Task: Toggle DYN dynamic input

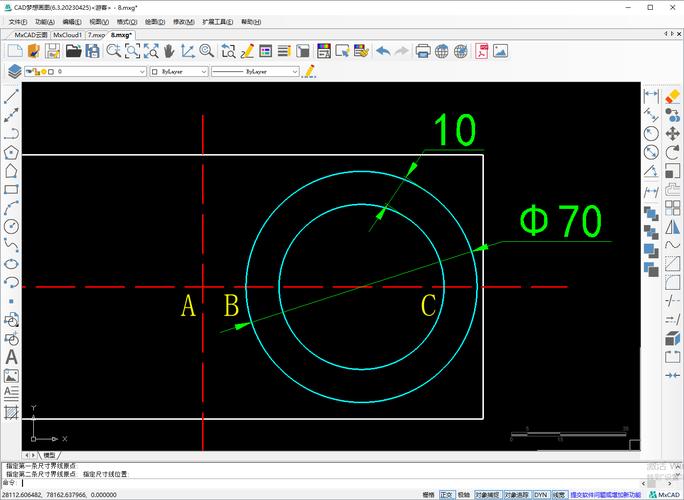Action: pyautogui.click(x=540, y=495)
